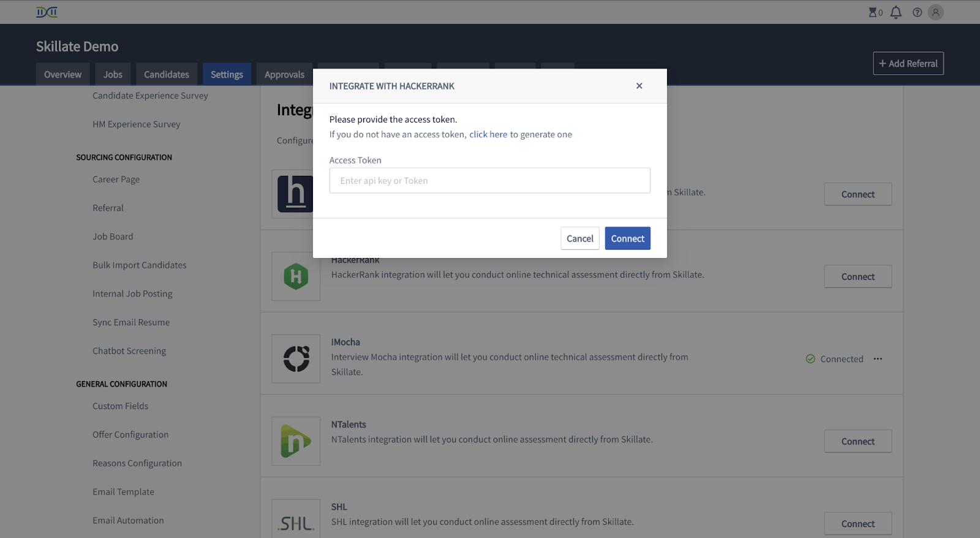Screen dimensions: 980x538
Task: Open the help question mark icon
Action: [917, 12]
